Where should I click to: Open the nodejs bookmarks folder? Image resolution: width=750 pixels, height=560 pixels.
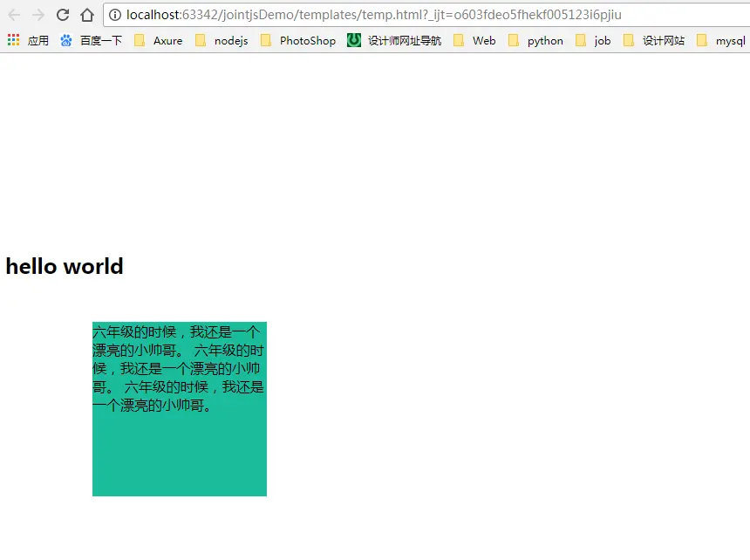click(x=222, y=41)
